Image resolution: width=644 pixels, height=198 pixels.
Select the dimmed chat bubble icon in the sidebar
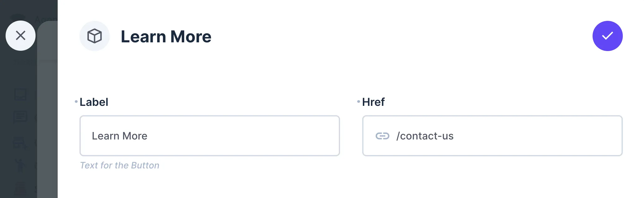tap(20, 117)
